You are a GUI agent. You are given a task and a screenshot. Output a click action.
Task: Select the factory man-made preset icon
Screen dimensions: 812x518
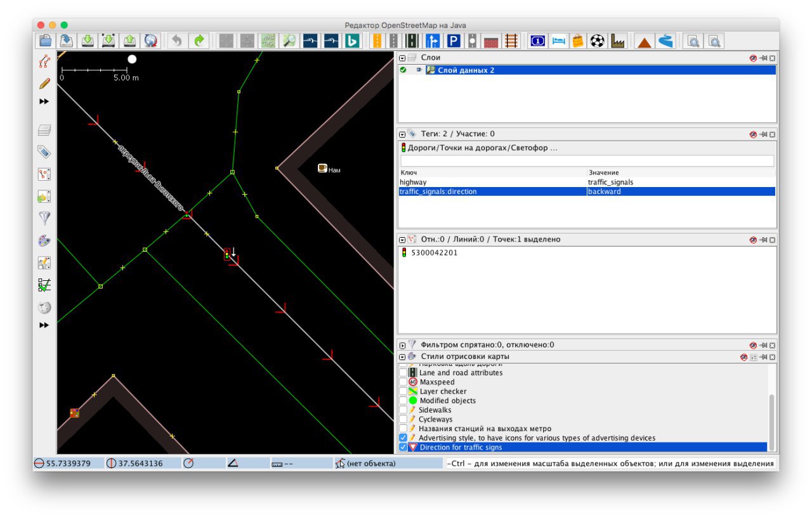tap(618, 41)
